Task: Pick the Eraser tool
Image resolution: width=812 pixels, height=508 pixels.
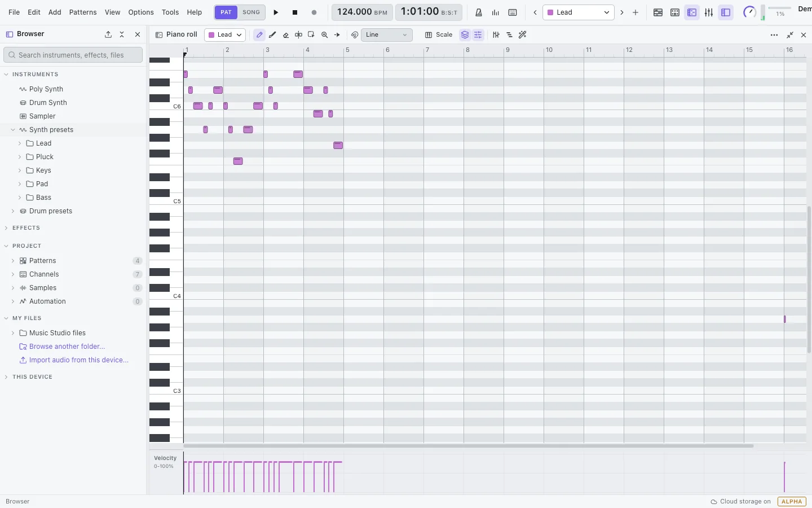Action: tap(286, 35)
